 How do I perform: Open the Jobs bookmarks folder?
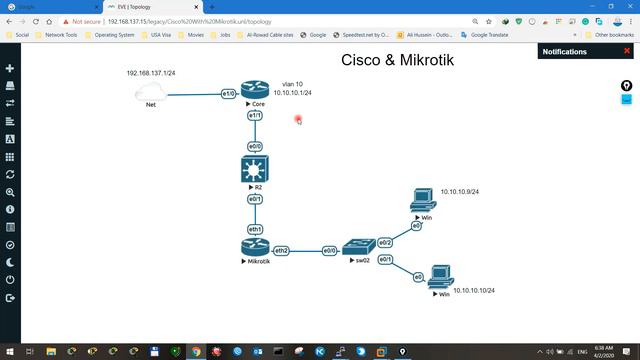(x=221, y=35)
